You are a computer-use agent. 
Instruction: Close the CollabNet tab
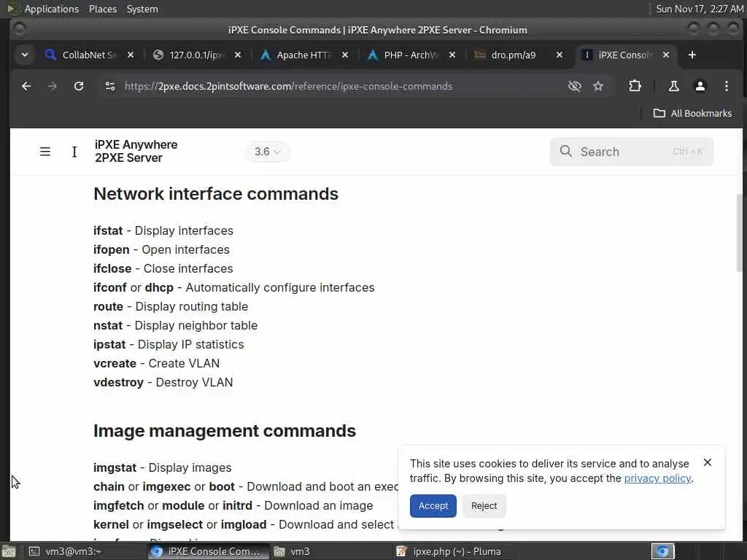pyautogui.click(x=131, y=55)
